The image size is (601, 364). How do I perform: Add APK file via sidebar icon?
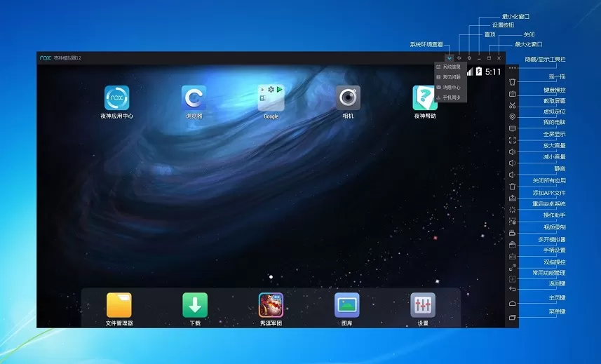click(513, 198)
